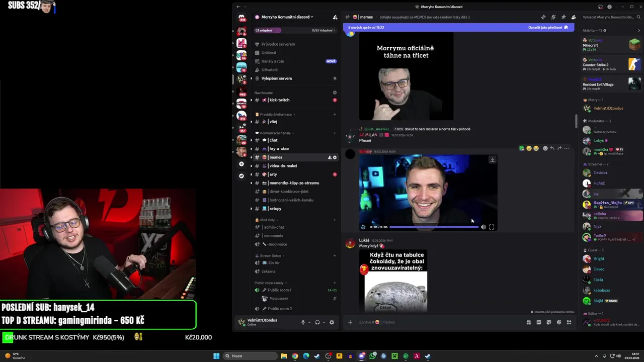The width and height of the screenshot is (644, 362).
Task: Collapse the Komunikační Kanály category
Action: (x=275, y=133)
